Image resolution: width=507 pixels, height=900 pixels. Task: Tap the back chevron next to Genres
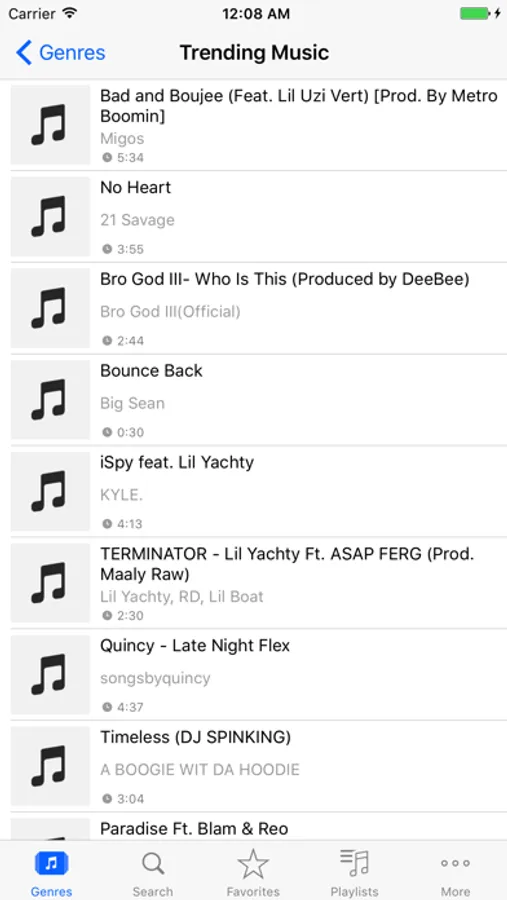24,53
